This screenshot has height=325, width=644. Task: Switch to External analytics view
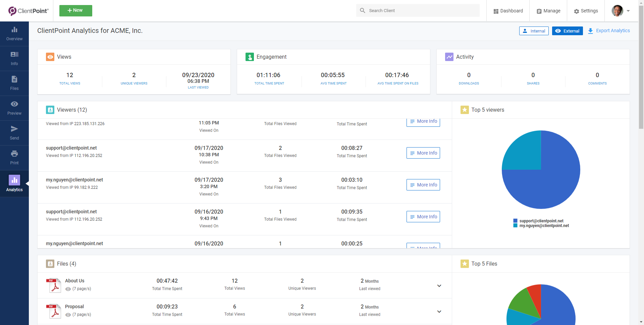tap(568, 31)
